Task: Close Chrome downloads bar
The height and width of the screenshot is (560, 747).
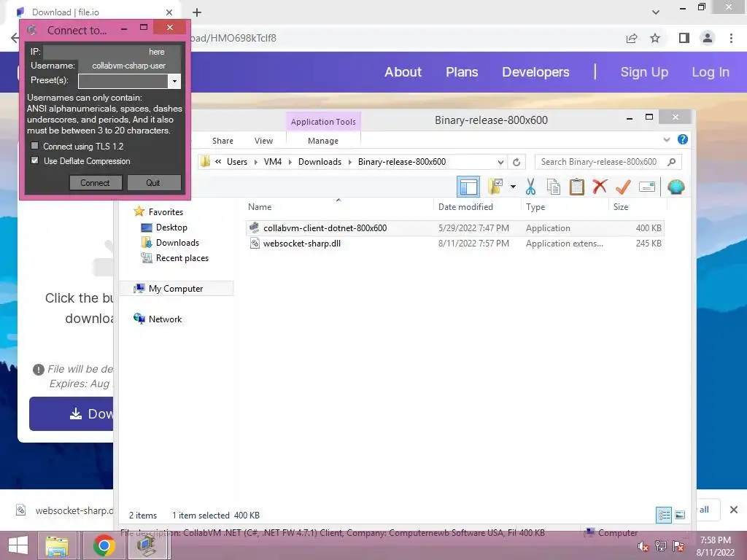Action: (734, 510)
